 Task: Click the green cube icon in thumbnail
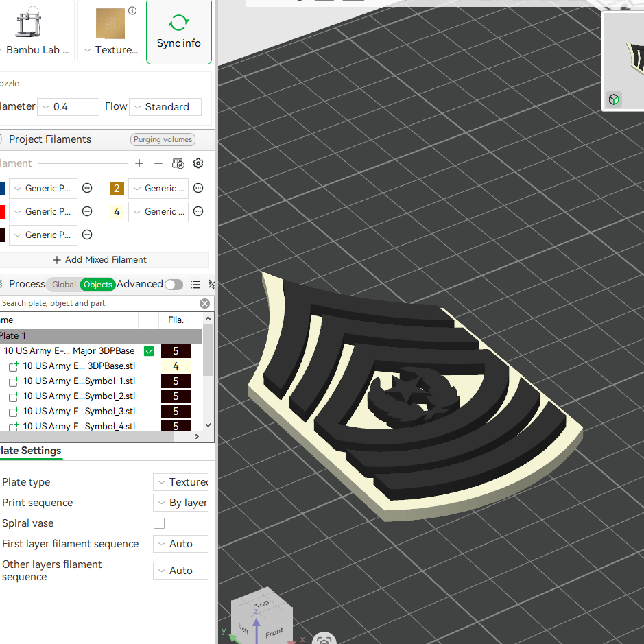[614, 99]
